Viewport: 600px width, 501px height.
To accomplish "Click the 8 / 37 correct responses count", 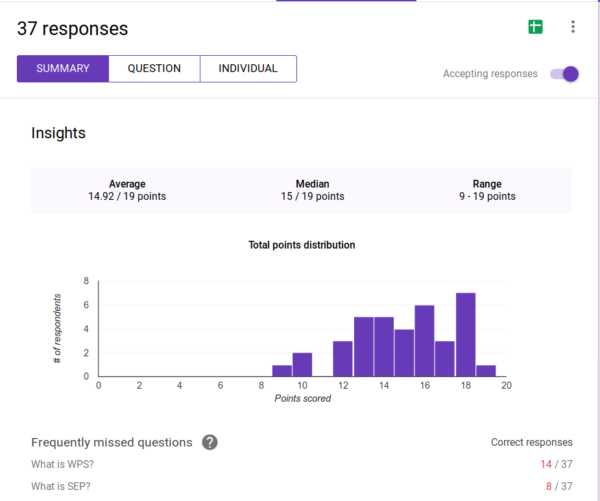I will click(557, 486).
